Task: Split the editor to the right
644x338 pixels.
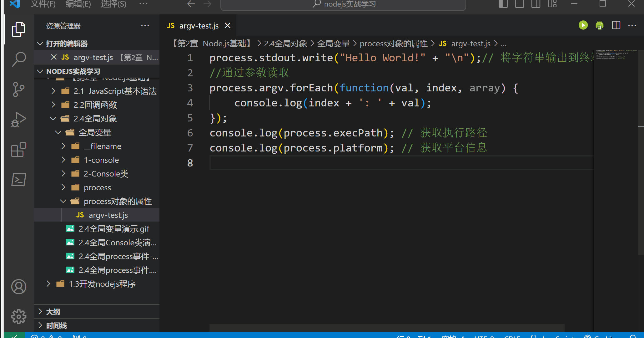Action: (x=616, y=25)
